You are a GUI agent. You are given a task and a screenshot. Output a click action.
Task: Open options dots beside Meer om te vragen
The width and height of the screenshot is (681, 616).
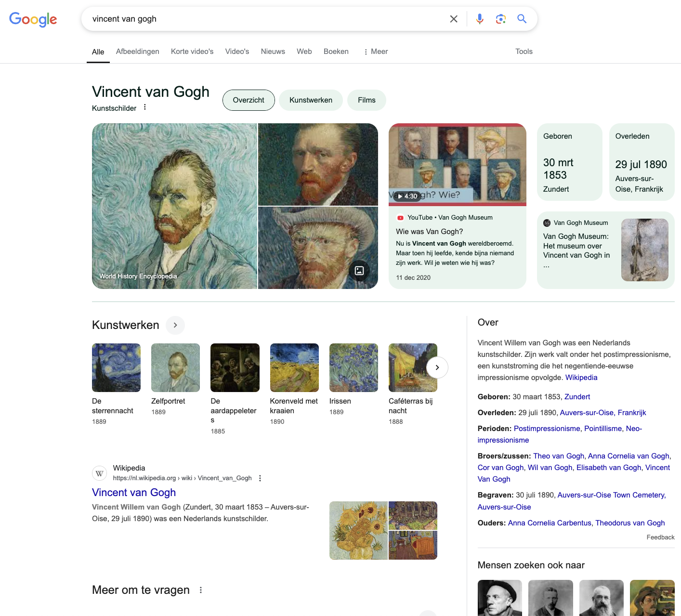click(201, 590)
